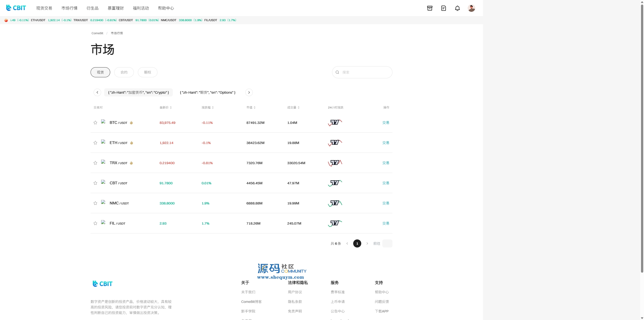This screenshot has height=320, width=644.
Task: Select the Options category chip
Action: 208,92
